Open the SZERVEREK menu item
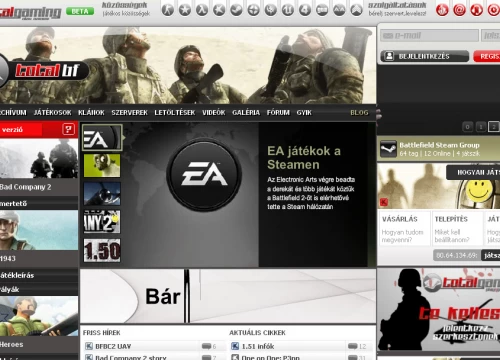The width and height of the screenshot is (500, 360). (x=129, y=113)
